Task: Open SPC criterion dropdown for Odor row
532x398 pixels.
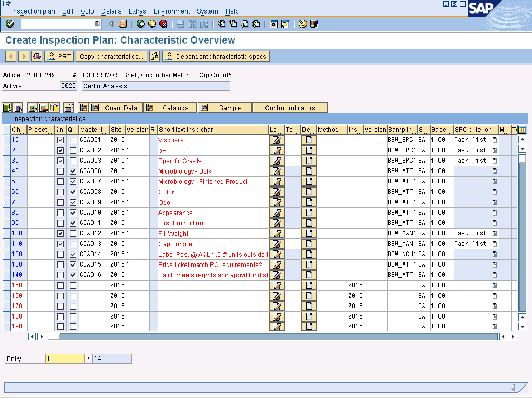Action: tap(495, 202)
